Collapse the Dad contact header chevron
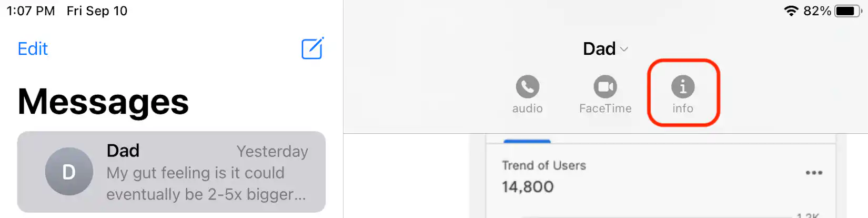The width and height of the screenshot is (868, 218). pyautogui.click(x=624, y=49)
